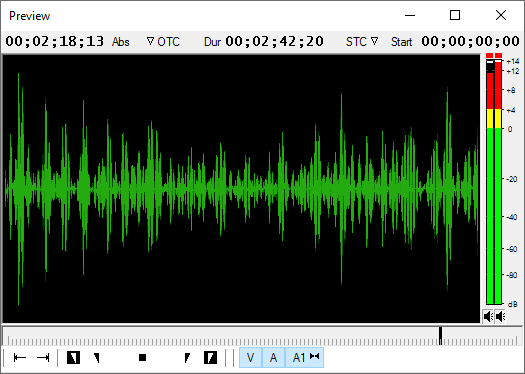The width and height of the screenshot is (525, 374).
Task: Click the Start label
Action: [401, 42]
